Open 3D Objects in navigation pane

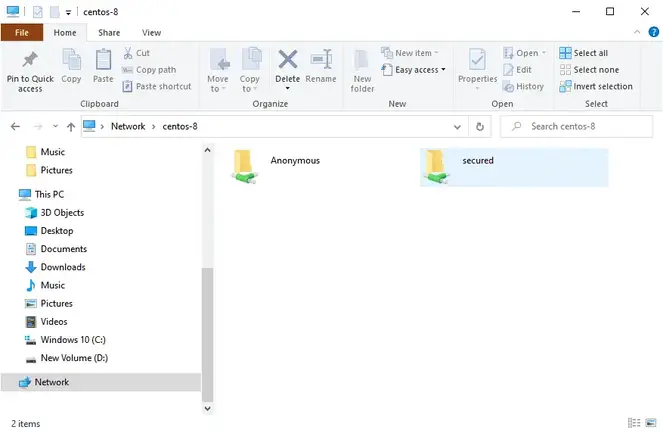pos(55,213)
